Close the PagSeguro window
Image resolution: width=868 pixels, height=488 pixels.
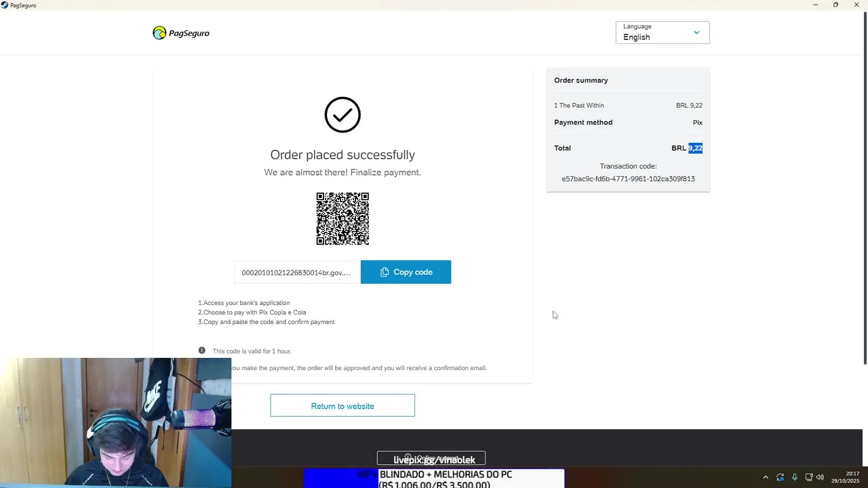click(856, 5)
